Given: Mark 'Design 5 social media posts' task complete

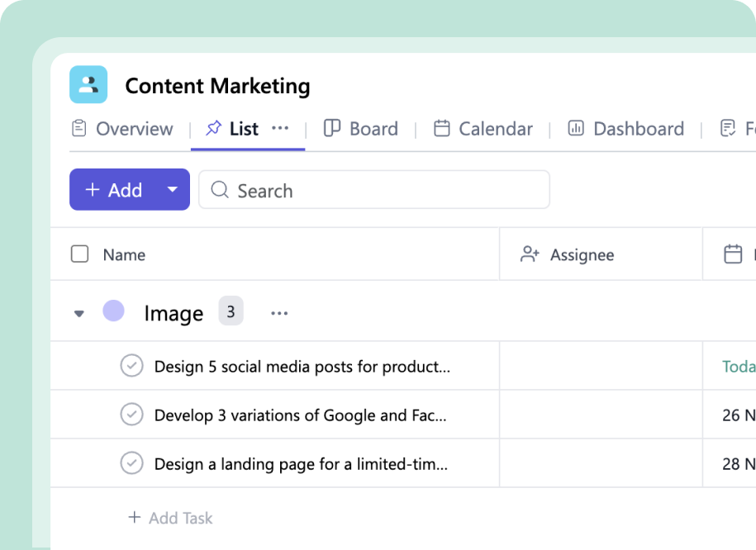Looking at the screenshot, I should (131, 365).
